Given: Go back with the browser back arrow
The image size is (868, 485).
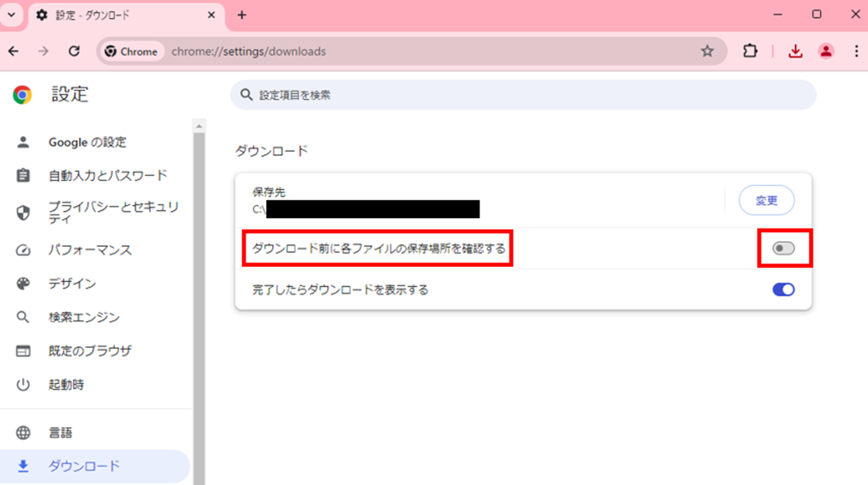Looking at the screenshot, I should (14, 51).
